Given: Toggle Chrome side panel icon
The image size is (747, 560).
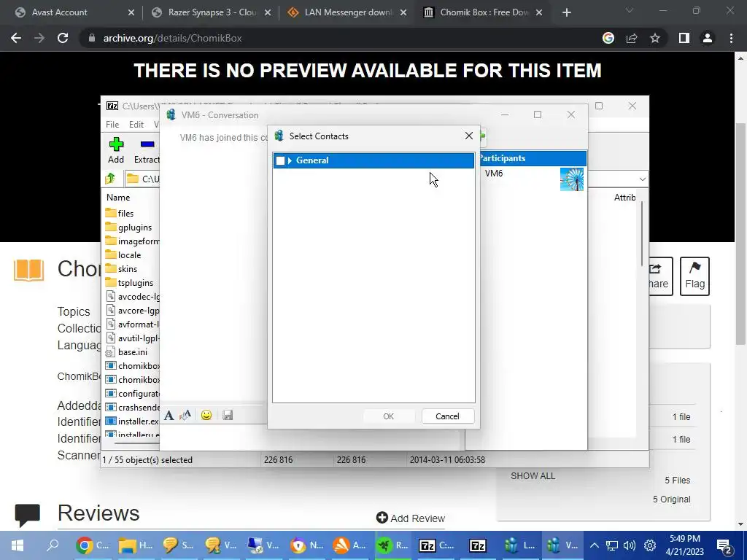Looking at the screenshot, I should tap(684, 38).
